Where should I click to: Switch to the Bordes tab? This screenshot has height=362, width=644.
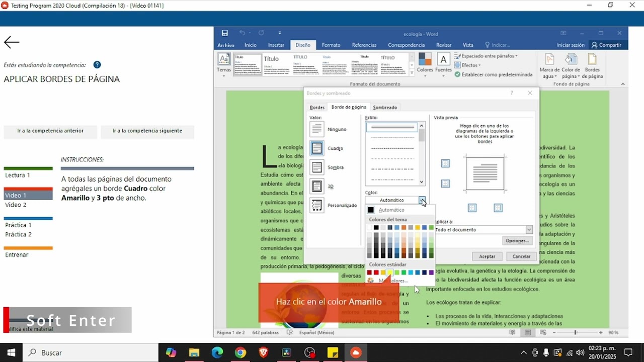click(x=317, y=107)
